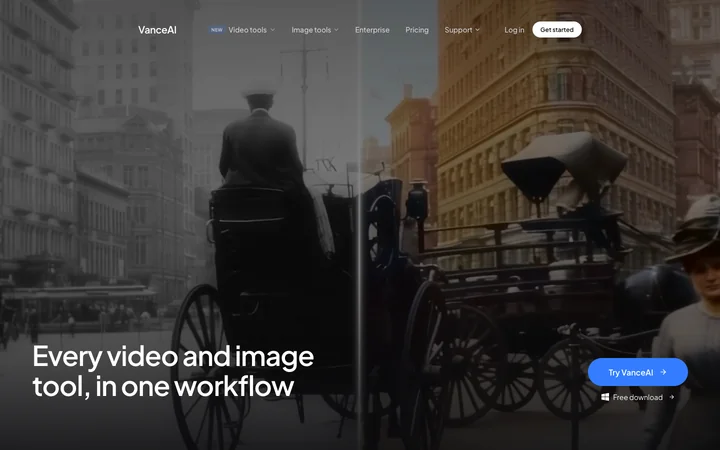This screenshot has height=450, width=720.
Task: Click the Try VanceAI button
Action: pyautogui.click(x=638, y=372)
